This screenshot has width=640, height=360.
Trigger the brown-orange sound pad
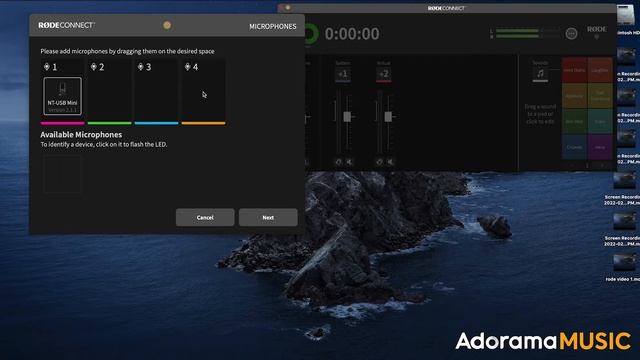(x=574, y=96)
